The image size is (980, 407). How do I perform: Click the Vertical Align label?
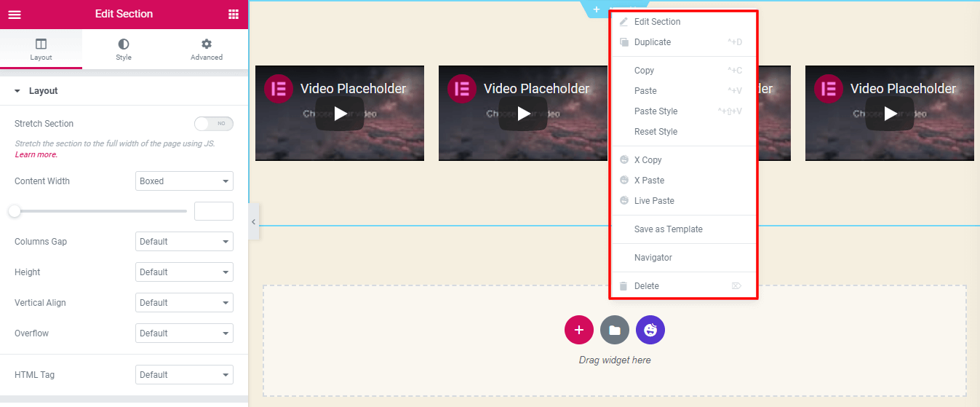coord(40,303)
